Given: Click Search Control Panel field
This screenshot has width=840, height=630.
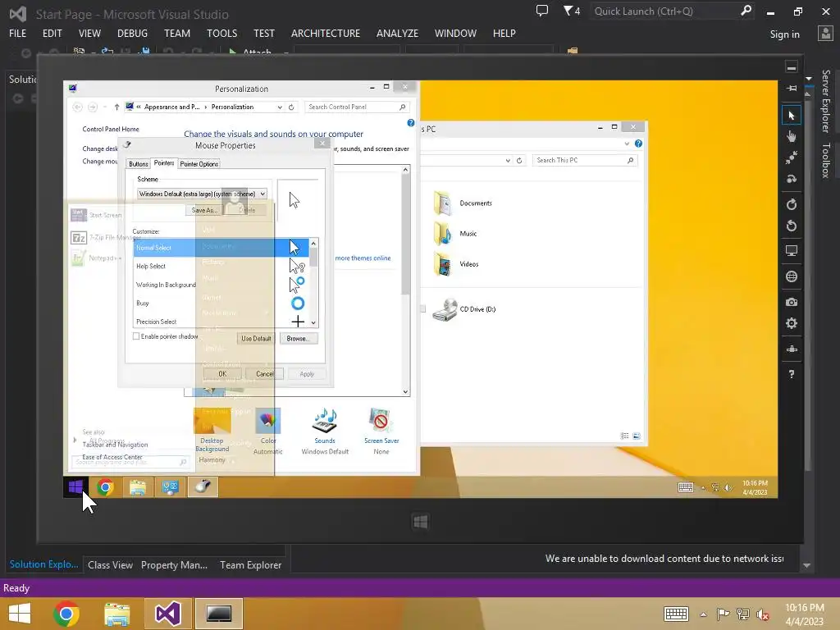Looking at the screenshot, I should point(358,107).
